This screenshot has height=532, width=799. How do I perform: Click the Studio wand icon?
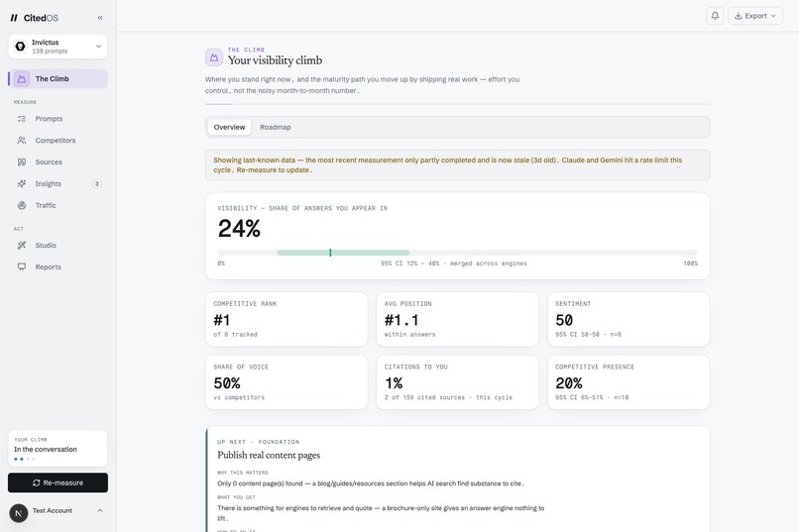click(22, 246)
